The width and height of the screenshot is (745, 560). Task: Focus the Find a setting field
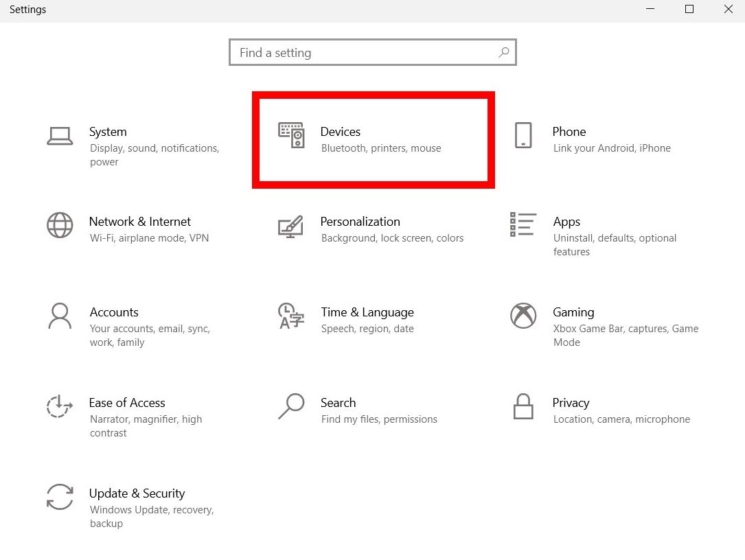click(x=372, y=52)
